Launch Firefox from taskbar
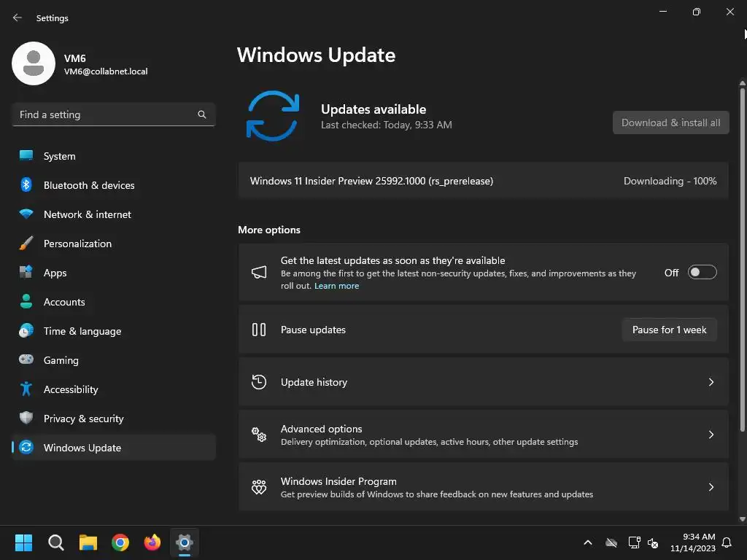 pos(152,542)
